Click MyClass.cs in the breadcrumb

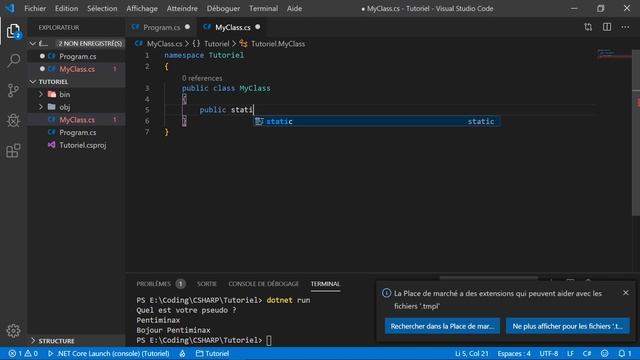[x=164, y=44]
